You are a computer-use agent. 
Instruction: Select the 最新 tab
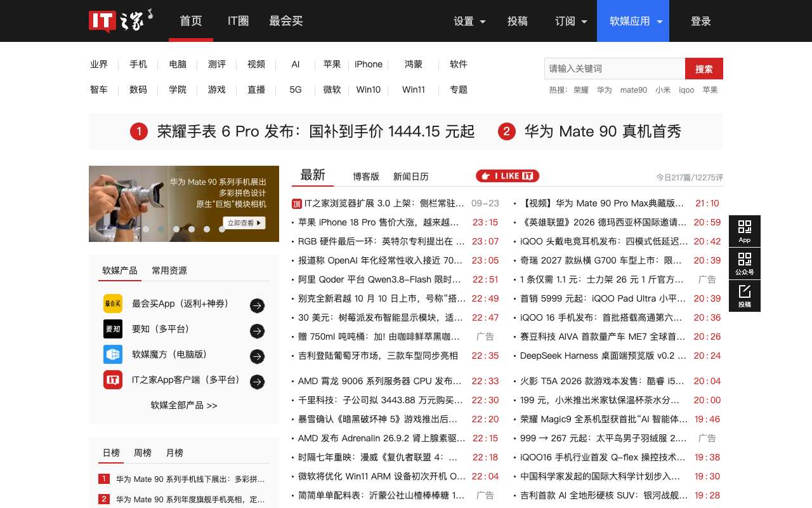click(x=313, y=175)
